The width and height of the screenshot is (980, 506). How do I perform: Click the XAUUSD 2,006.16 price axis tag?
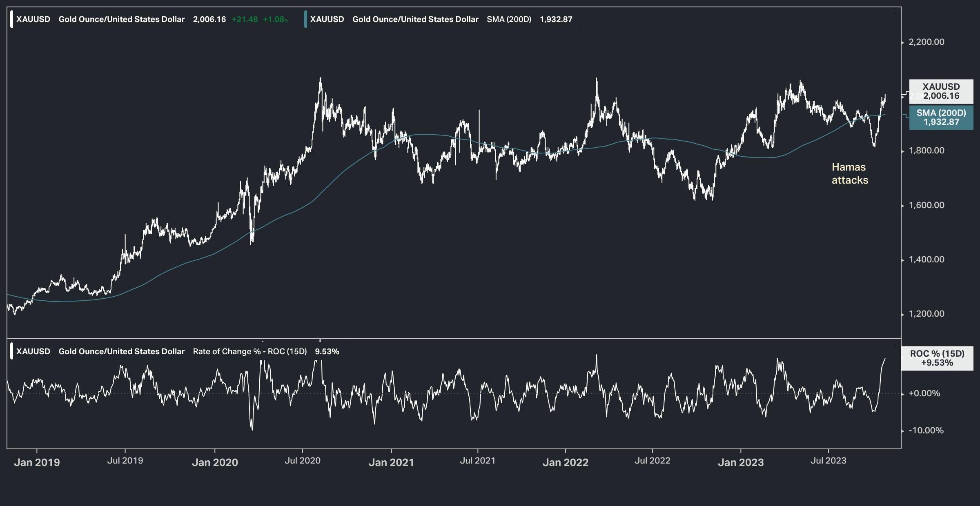pyautogui.click(x=941, y=91)
